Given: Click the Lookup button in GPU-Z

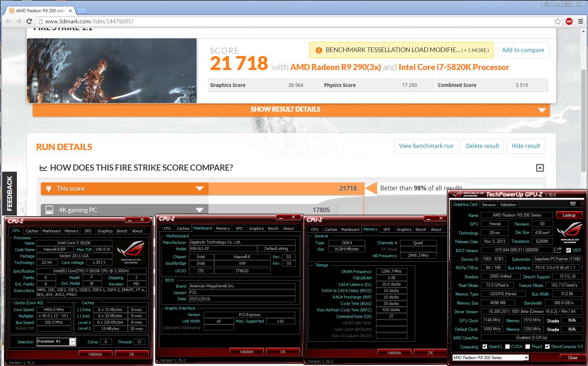Looking at the screenshot, I should pos(569,215).
